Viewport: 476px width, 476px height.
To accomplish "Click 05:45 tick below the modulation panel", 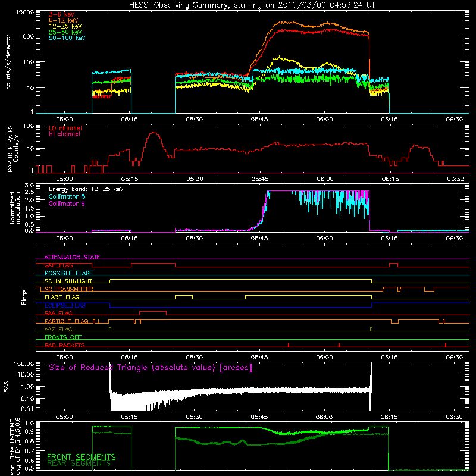I will tap(259, 239).
